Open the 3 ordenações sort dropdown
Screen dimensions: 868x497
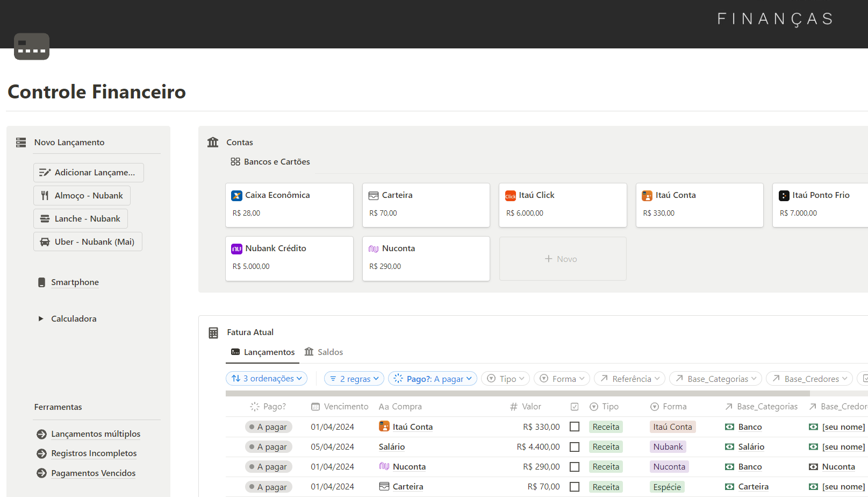(267, 379)
